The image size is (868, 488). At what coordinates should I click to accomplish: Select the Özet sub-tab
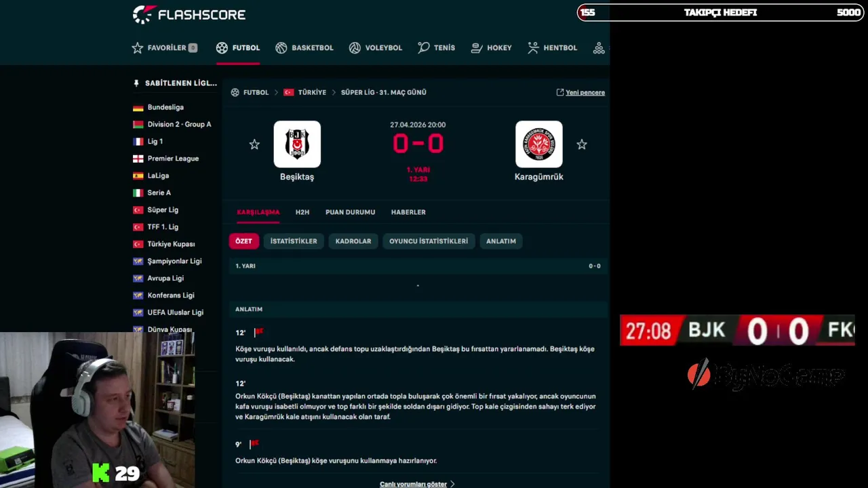pos(243,241)
